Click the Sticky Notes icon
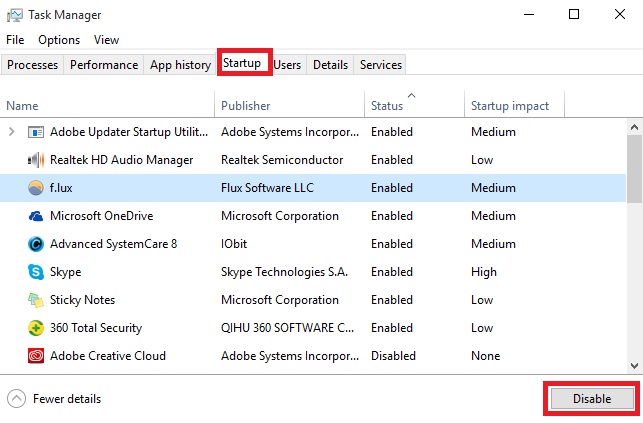This screenshot has height=423, width=643. pyautogui.click(x=36, y=300)
